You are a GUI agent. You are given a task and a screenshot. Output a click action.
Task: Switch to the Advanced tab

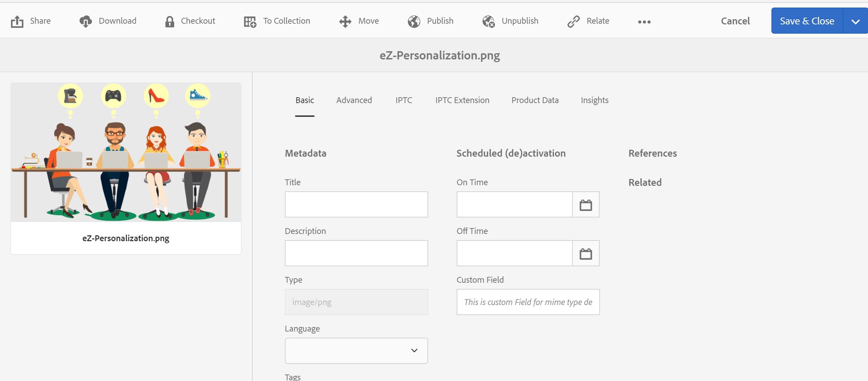[x=354, y=100]
